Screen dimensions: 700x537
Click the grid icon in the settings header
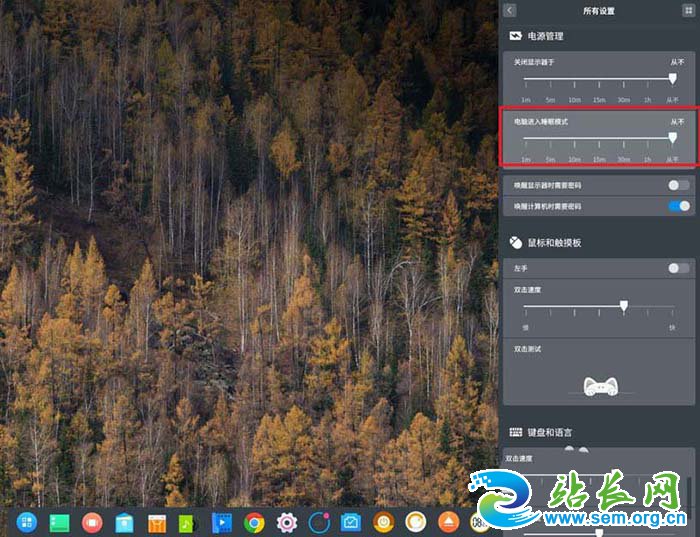tap(688, 10)
